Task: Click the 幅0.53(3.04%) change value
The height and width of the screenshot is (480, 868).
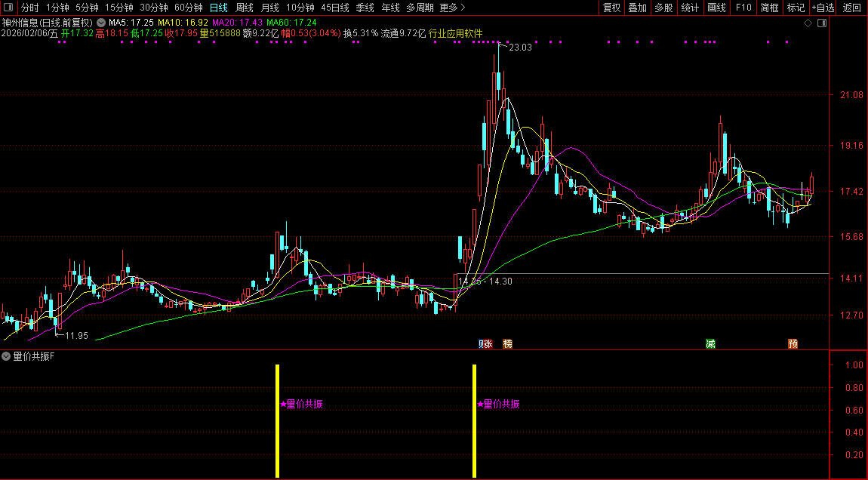Action: 311,33
